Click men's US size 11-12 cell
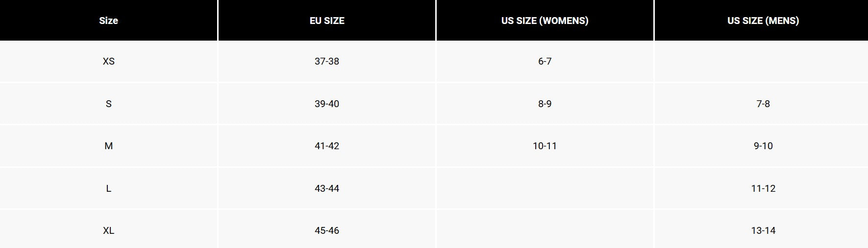Viewport: 868px width, 248px height. click(763, 188)
